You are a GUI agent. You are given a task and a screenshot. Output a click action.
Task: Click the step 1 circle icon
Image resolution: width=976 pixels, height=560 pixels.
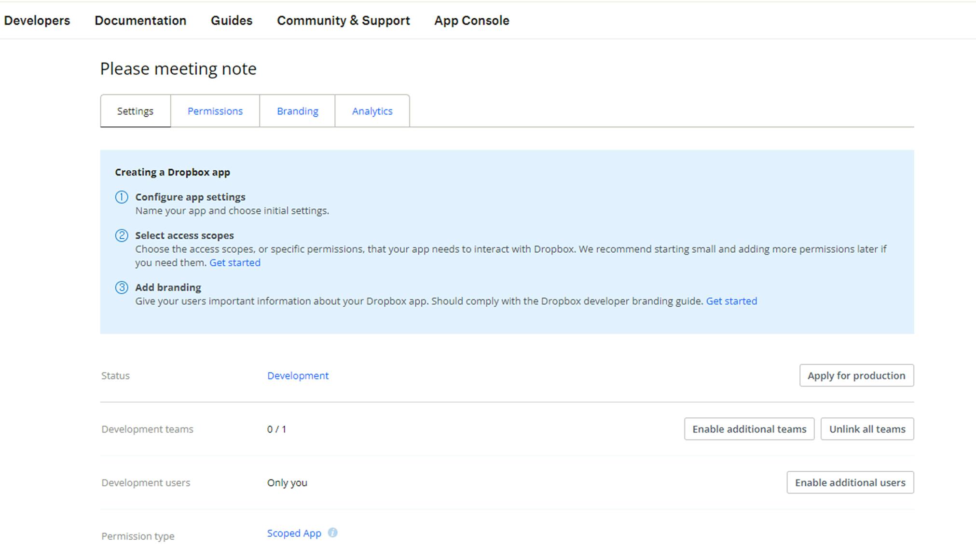click(x=122, y=197)
